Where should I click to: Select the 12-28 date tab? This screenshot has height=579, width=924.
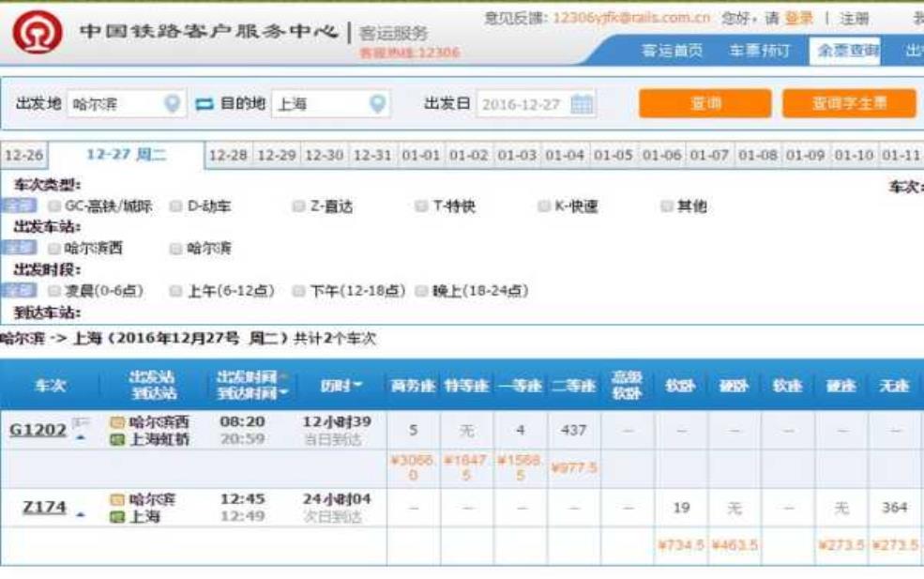228,156
